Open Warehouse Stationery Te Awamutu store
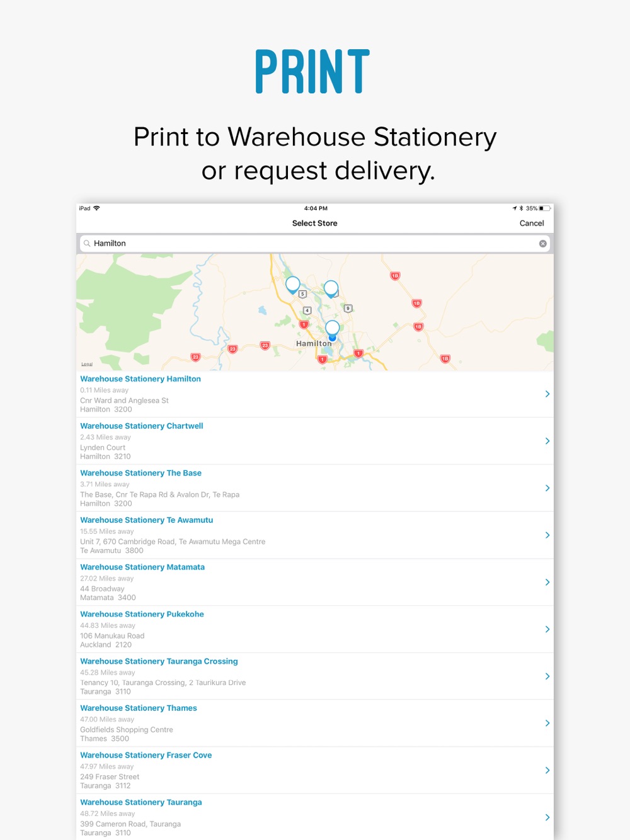The width and height of the screenshot is (630, 840). click(x=315, y=535)
